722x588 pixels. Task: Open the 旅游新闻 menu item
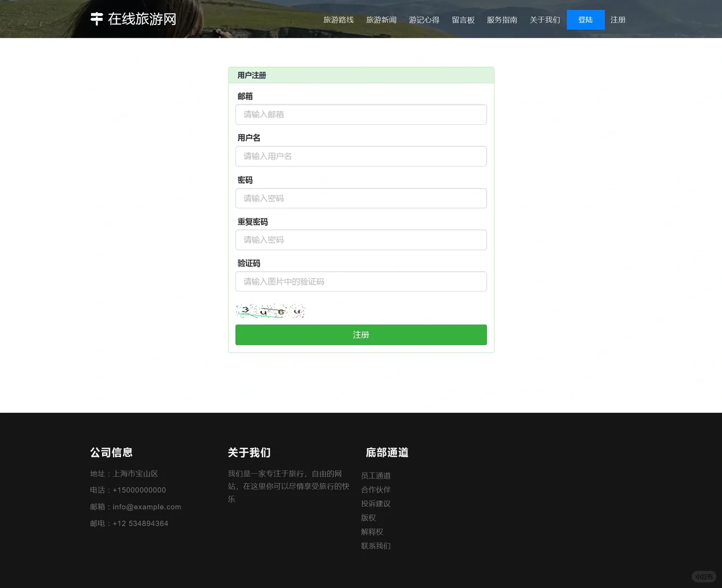click(x=381, y=20)
